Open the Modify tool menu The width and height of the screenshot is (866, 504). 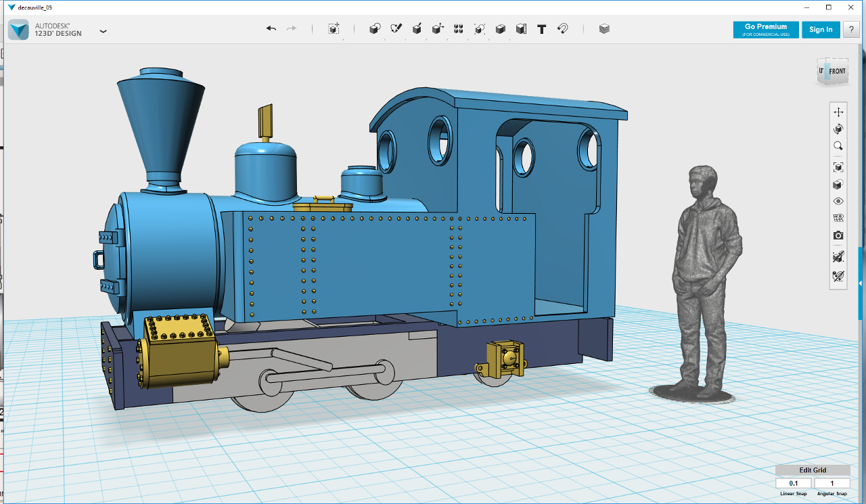(x=438, y=29)
